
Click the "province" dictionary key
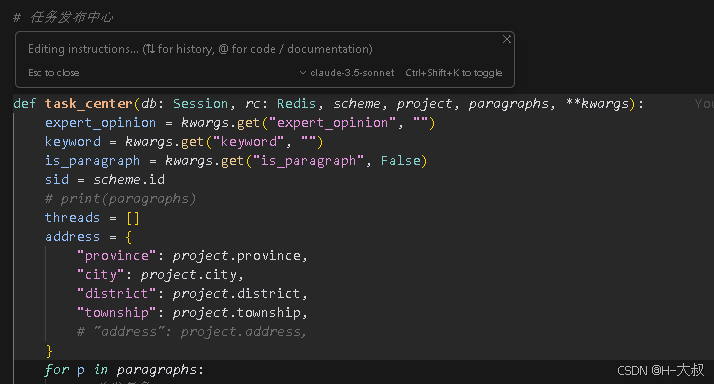(117, 256)
